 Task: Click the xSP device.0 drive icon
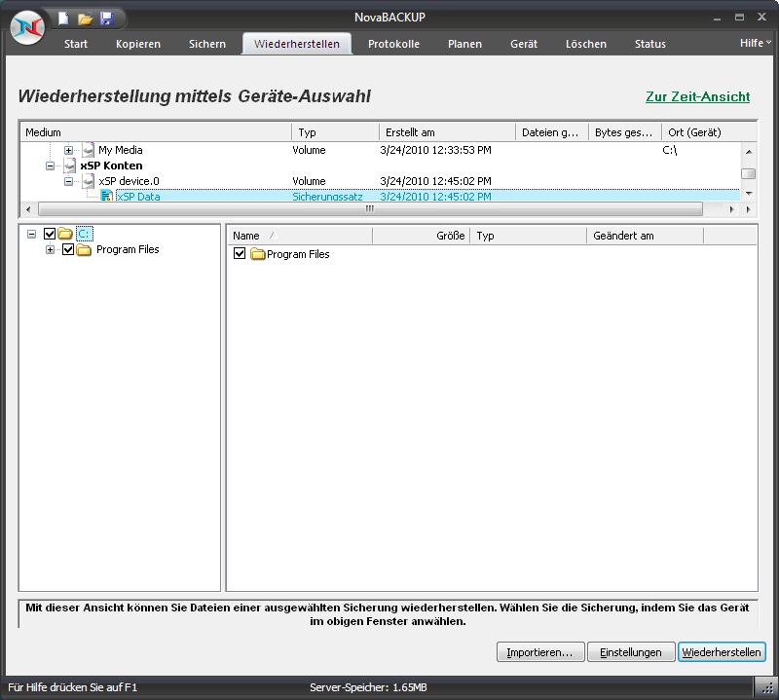89,181
